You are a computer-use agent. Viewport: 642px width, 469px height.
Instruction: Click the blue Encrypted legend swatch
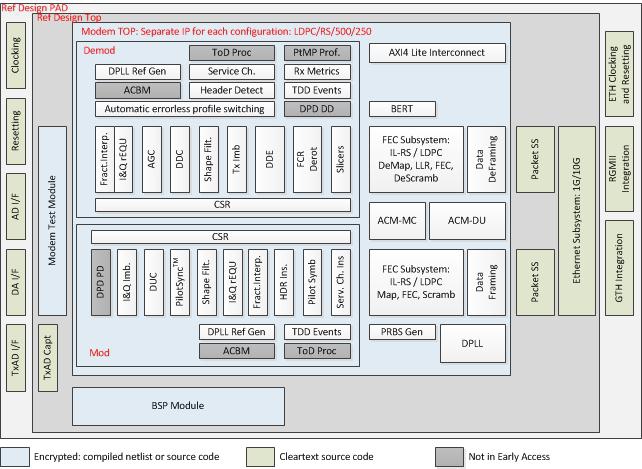coord(15,456)
